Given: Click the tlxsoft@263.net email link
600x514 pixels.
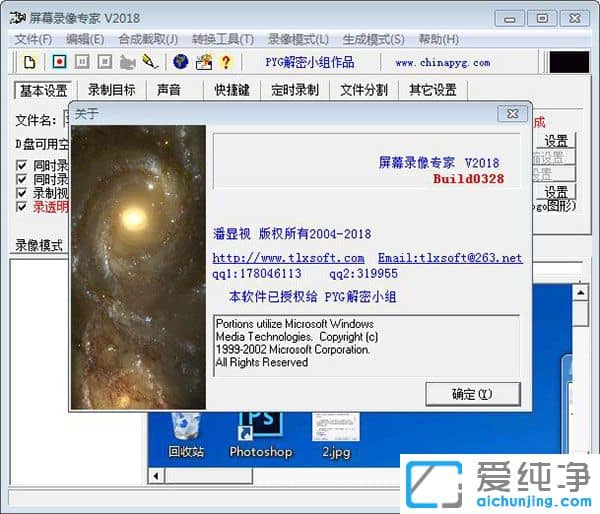Looking at the screenshot, I should tap(449, 258).
